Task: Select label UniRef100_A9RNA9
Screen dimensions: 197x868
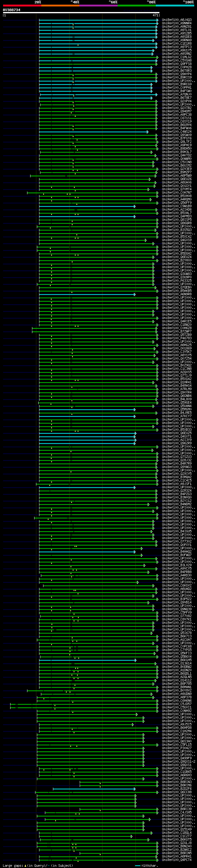Action: pos(177,40)
